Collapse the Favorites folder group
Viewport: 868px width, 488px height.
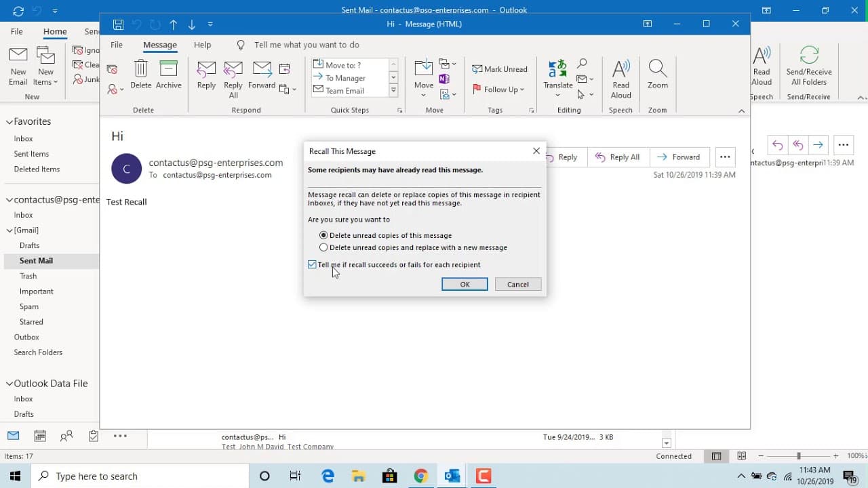pos(9,122)
